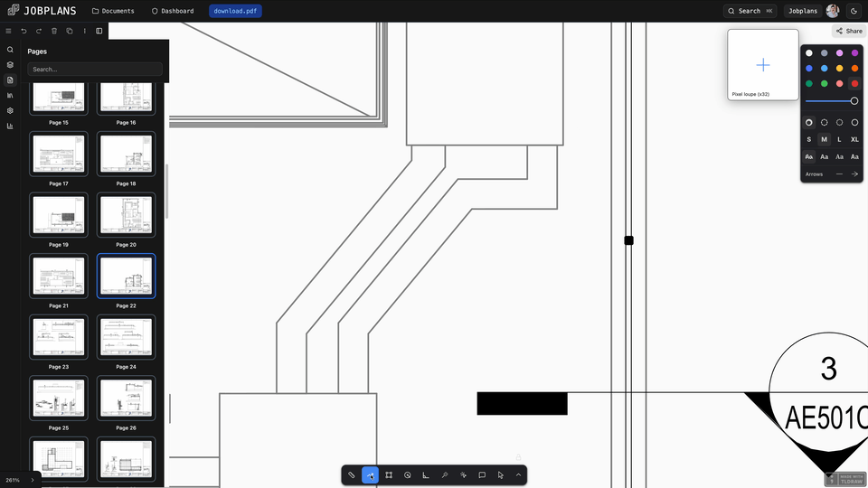Open the settings gear icon in sidebar

click(x=10, y=110)
